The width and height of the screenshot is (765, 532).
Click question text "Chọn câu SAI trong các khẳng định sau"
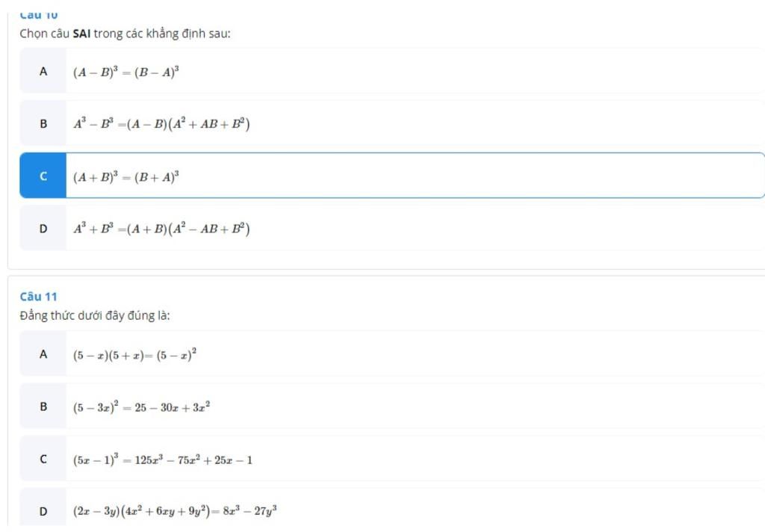pos(125,34)
